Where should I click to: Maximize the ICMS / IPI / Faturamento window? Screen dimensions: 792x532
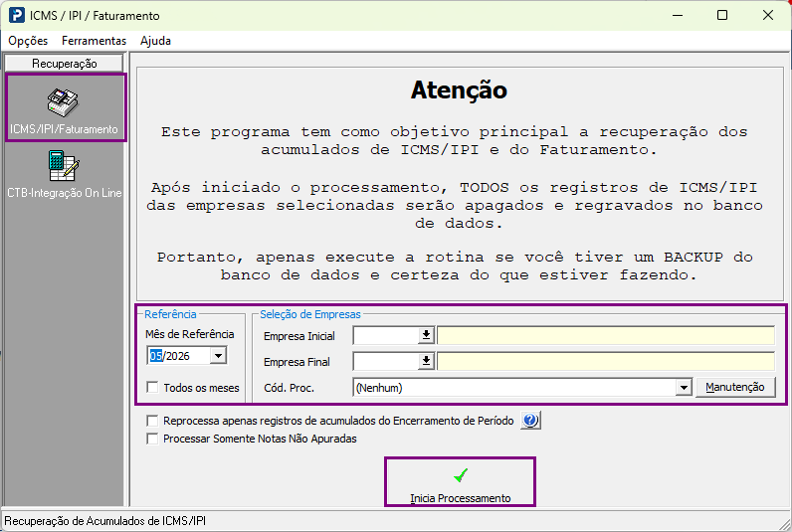pyautogui.click(x=722, y=15)
